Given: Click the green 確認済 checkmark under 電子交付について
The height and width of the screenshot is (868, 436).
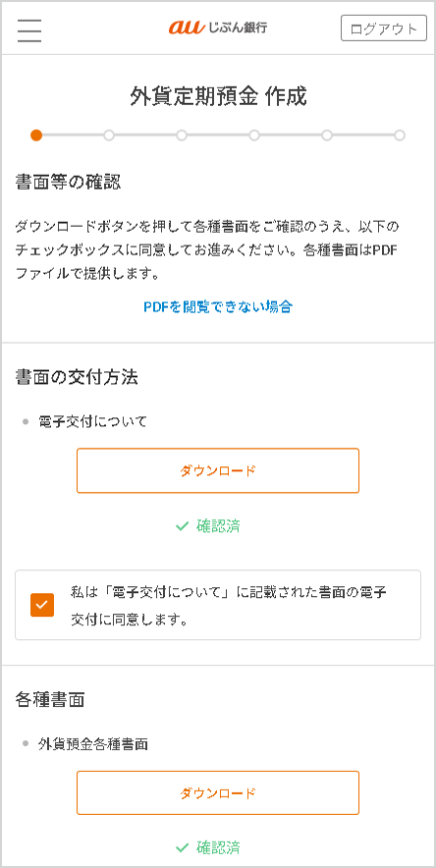Looking at the screenshot, I should tap(208, 526).
